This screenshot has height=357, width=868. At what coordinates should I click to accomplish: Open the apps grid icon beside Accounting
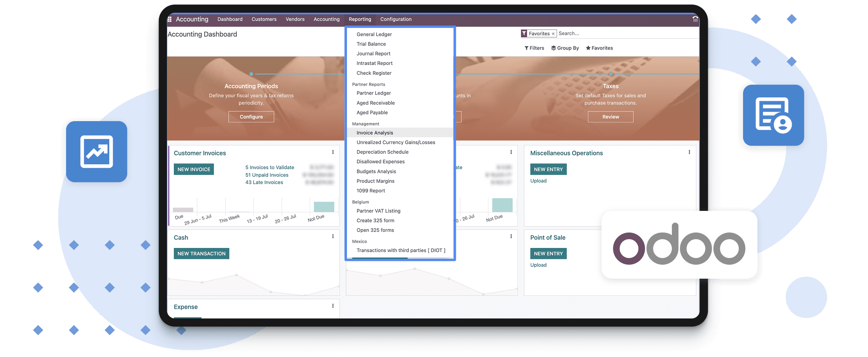[x=169, y=19]
